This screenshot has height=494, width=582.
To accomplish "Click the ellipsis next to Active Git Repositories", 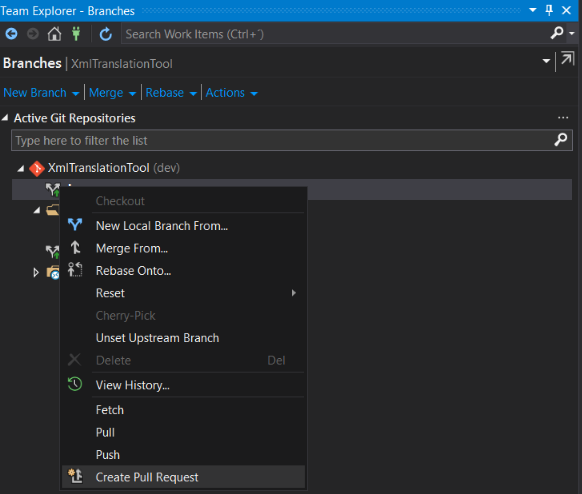I will coord(563,118).
